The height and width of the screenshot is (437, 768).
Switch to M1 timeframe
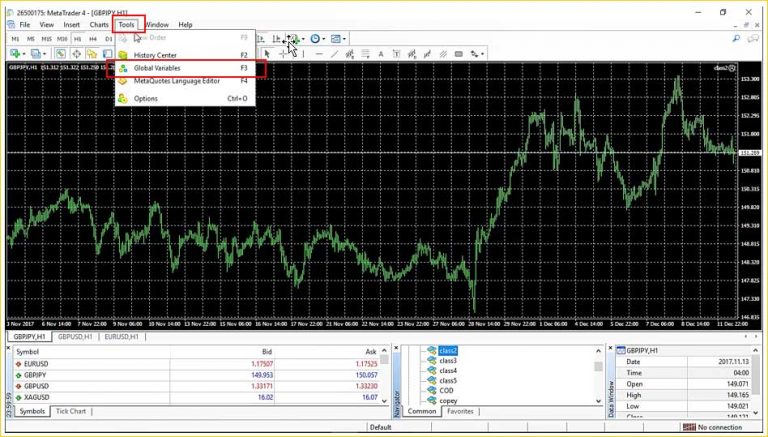point(15,39)
